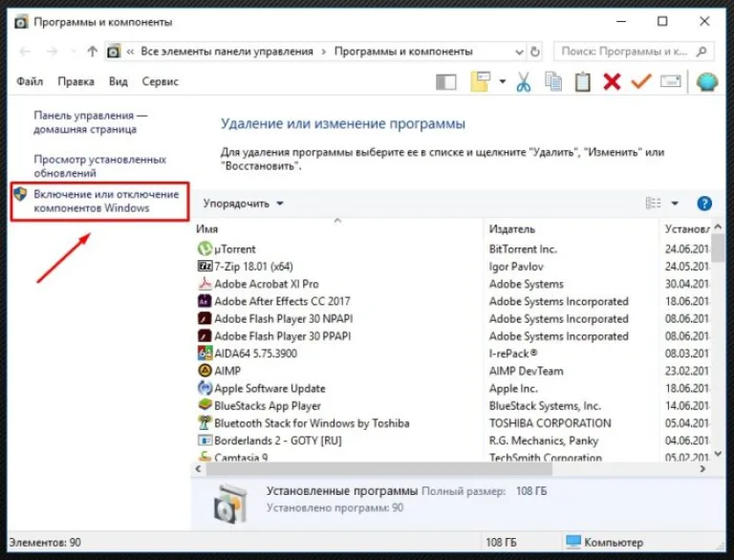Click publisher cell Igor Pavlov

tap(516, 267)
